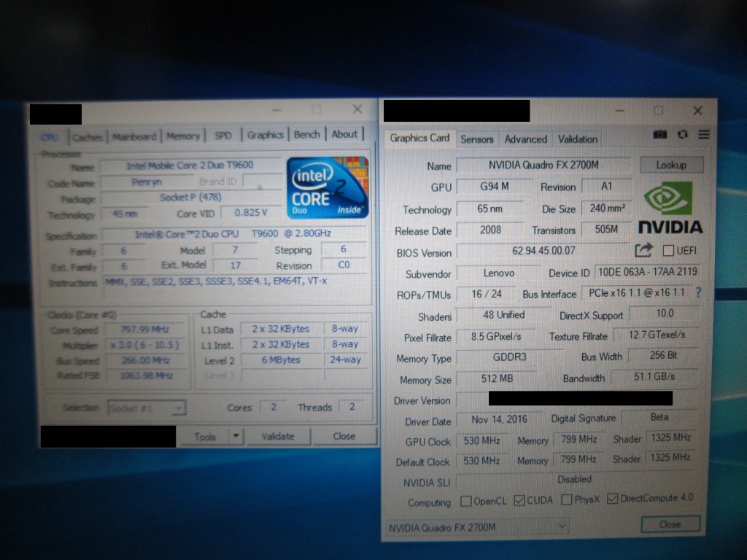Click the Shaders value 48 Unified
The width and height of the screenshot is (747, 560).
[503, 315]
